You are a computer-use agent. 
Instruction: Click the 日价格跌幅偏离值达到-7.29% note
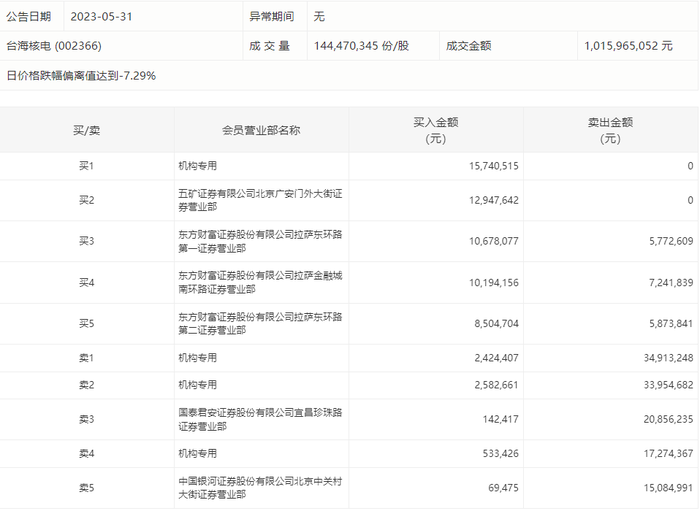pos(81,76)
